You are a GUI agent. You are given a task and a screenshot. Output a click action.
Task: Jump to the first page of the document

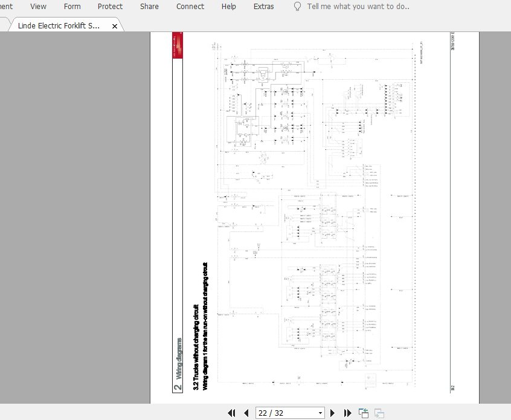(231, 412)
